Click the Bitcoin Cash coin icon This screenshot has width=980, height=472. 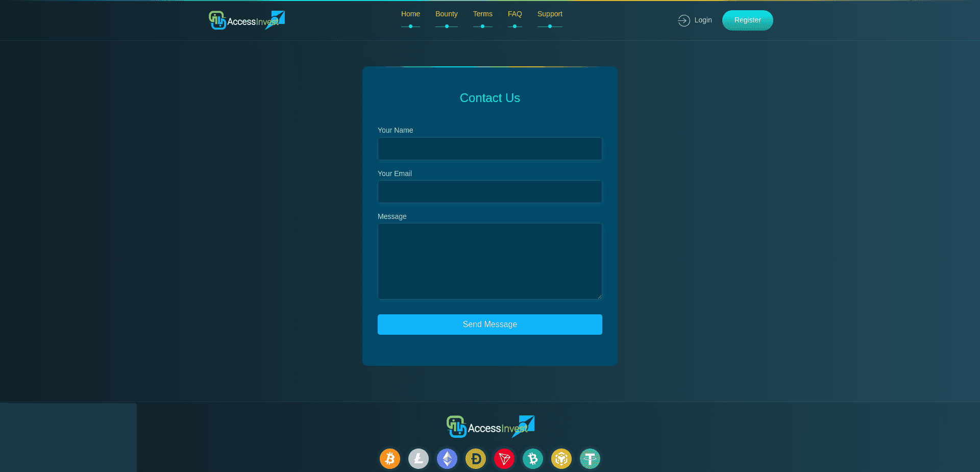tap(532, 459)
